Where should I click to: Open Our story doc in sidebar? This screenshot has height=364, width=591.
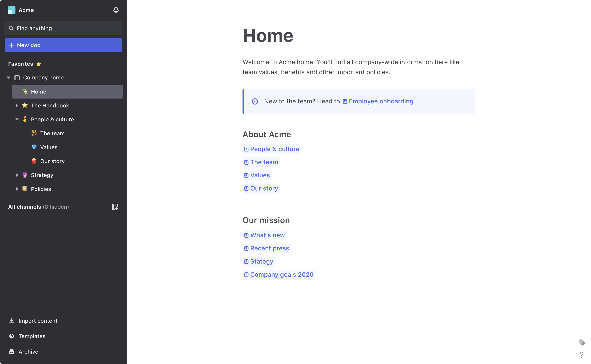(x=52, y=161)
